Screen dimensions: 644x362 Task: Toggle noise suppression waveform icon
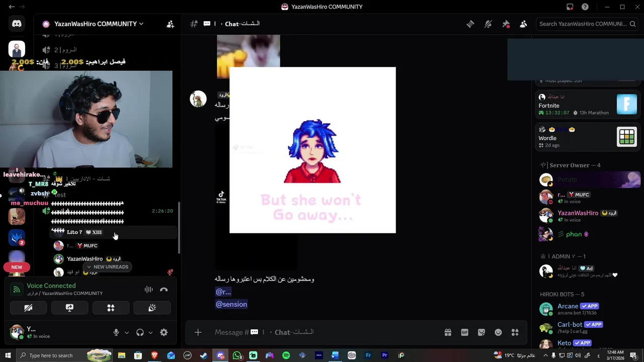coord(148,290)
